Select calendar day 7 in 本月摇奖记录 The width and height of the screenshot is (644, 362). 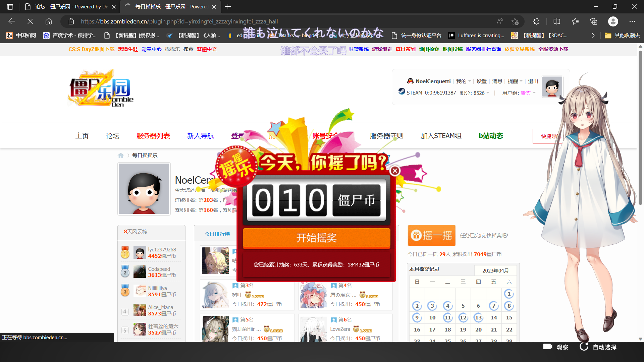point(493,306)
